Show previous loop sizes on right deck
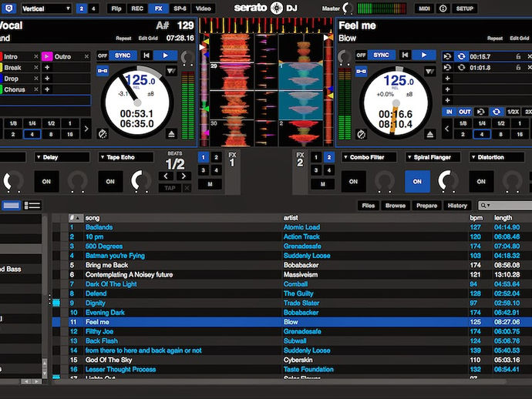The height and width of the screenshot is (399, 532). click(x=447, y=129)
